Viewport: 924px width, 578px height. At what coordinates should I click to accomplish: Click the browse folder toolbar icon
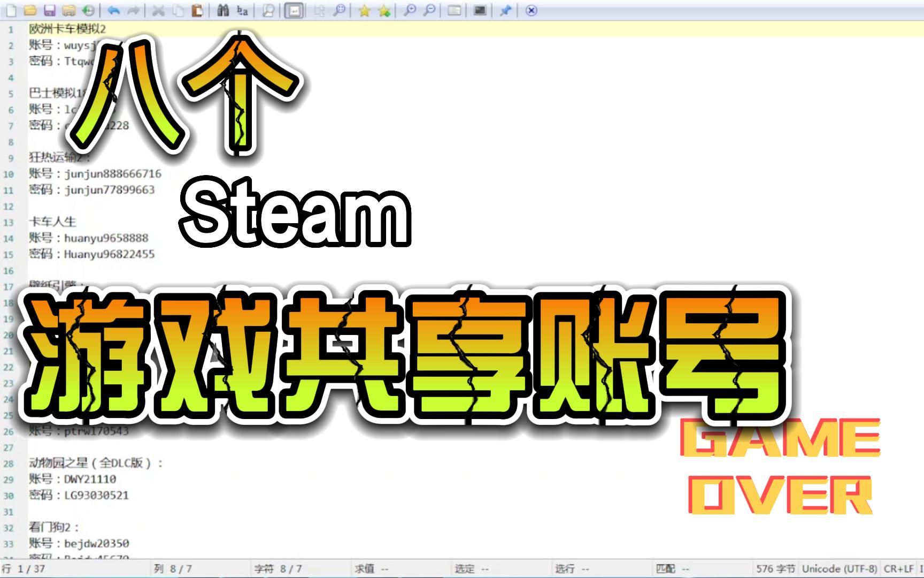pyautogui.click(x=69, y=10)
